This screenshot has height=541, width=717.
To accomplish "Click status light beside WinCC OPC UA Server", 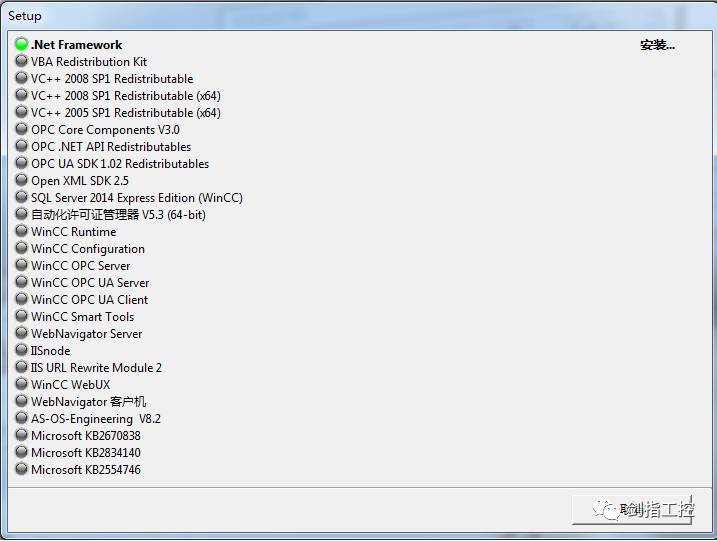I will [21, 281].
